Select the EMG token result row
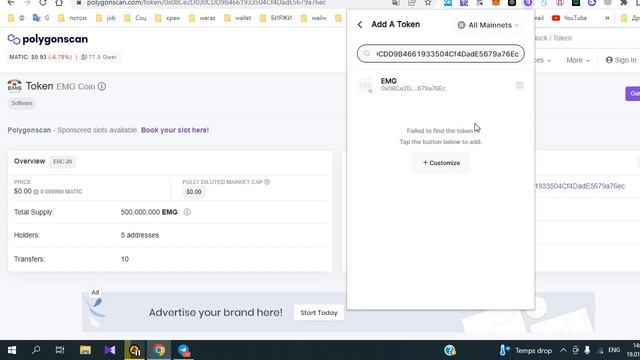 pyautogui.click(x=440, y=84)
